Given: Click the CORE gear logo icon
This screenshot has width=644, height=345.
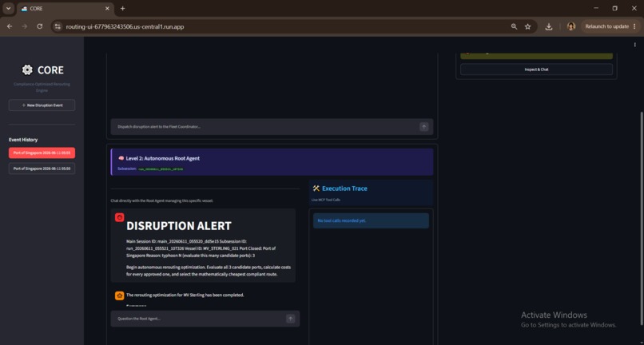Looking at the screenshot, I should point(27,69).
